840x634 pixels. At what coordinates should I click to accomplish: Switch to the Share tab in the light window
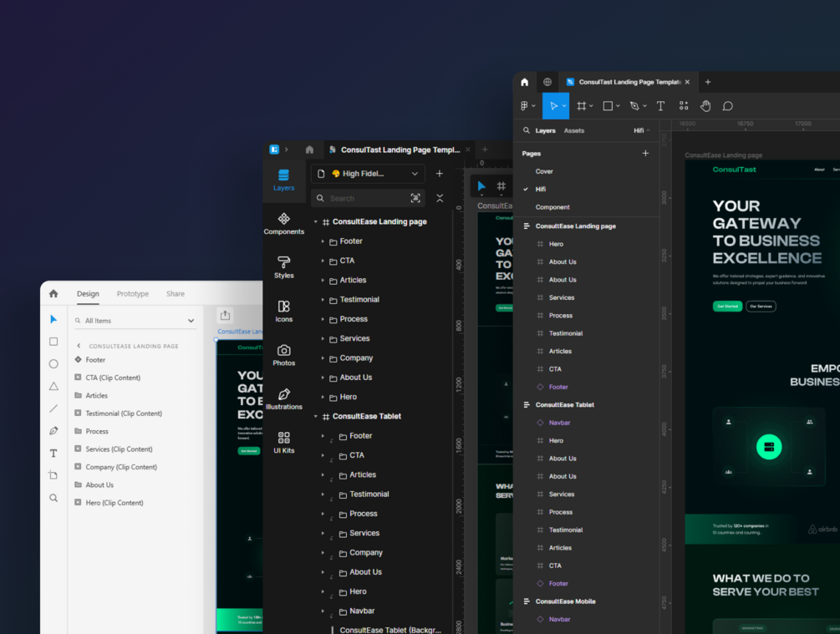[x=176, y=293]
